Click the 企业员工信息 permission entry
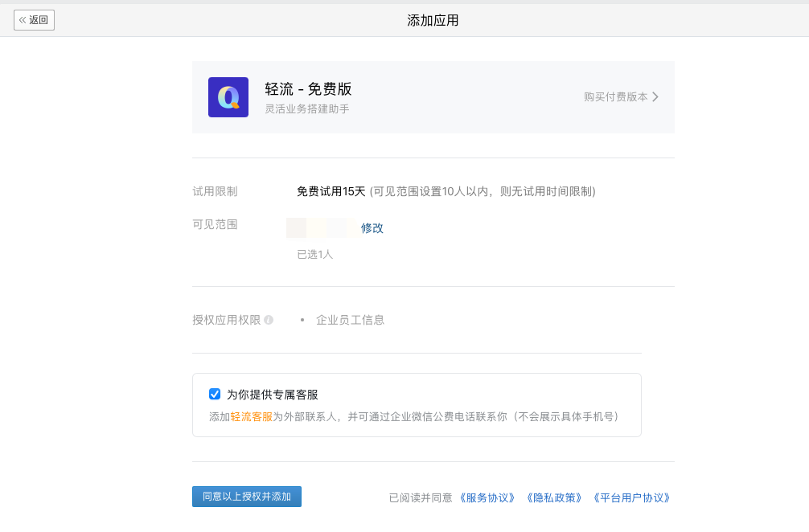 tap(350, 320)
